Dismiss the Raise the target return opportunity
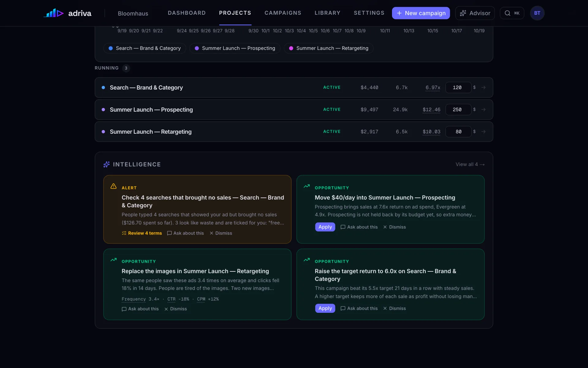 (x=394, y=308)
